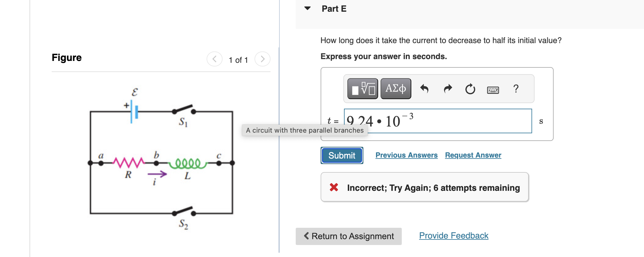Click the redo arrow in equation toolbar
The width and height of the screenshot is (644, 257).
[448, 89]
